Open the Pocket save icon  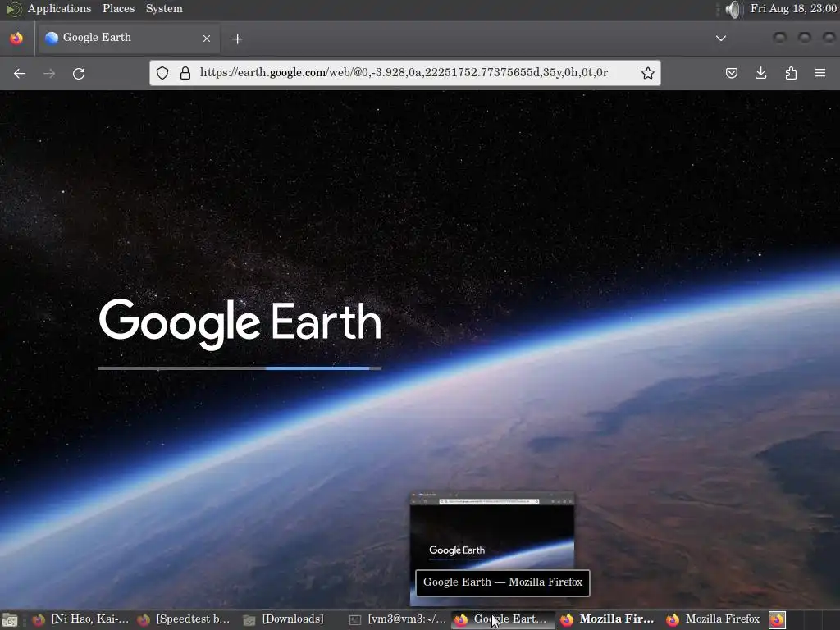coord(731,73)
